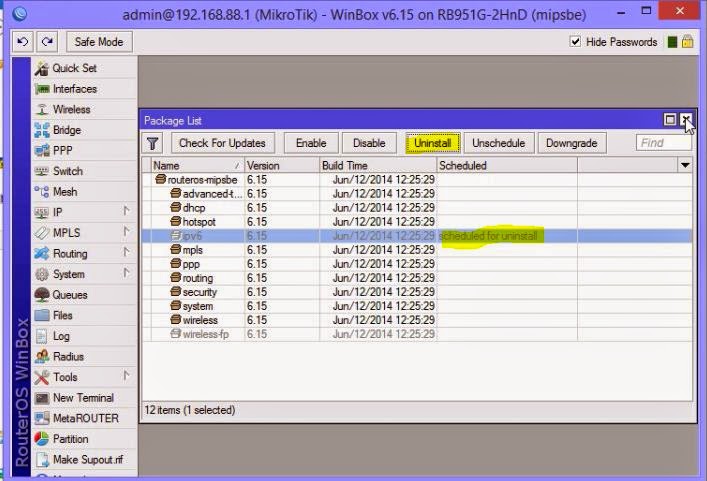The height and width of the screenshot is (481, 707).
Task: Select the wireless package row
Action: pos(417,320)
